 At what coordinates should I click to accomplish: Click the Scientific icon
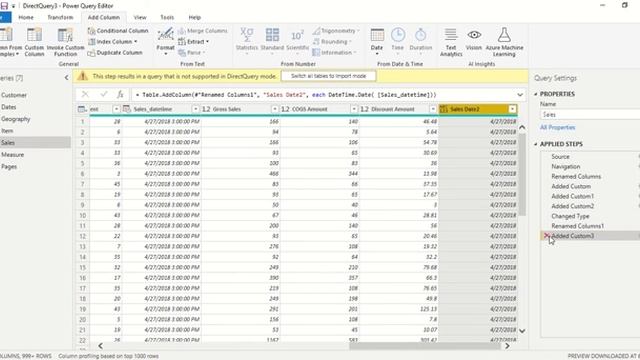298,41
